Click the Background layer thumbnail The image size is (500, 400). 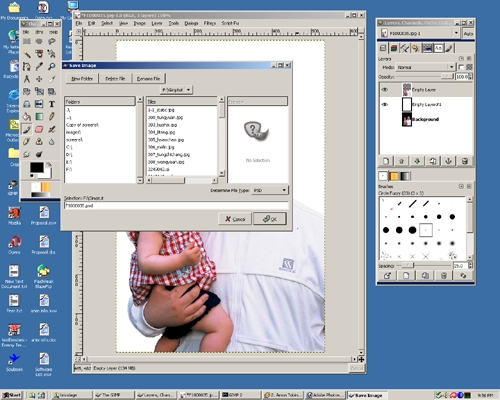[407, 119]
